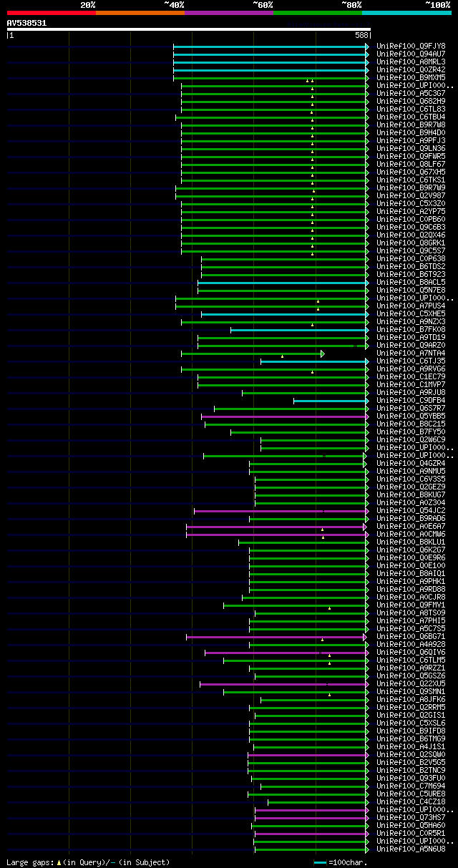The width and height of the screenshot is (458, 868).
Task: Select label UniRef100_Q682H9
Action: coord(411,101)
